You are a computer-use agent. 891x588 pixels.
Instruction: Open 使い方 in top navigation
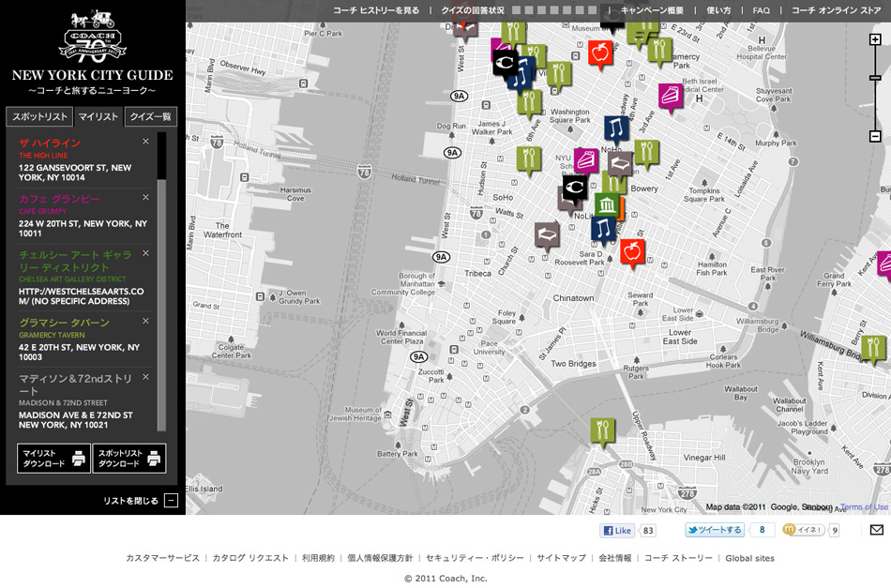718,10
